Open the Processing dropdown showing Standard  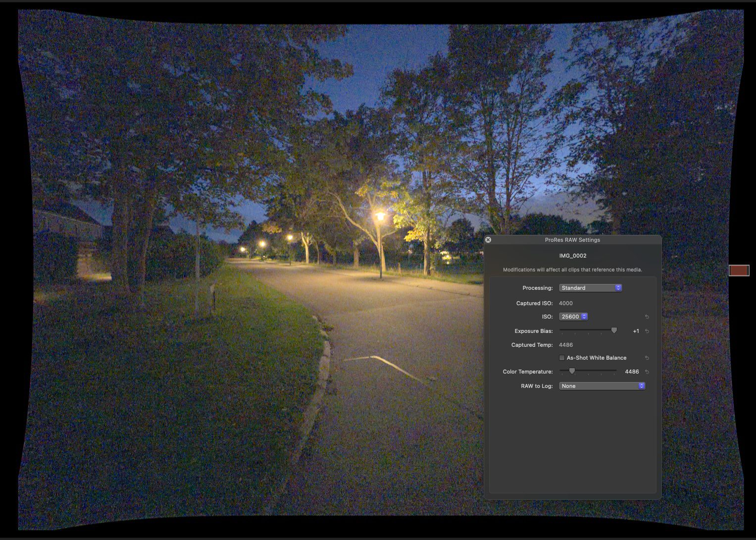click(x=590, y=287)
